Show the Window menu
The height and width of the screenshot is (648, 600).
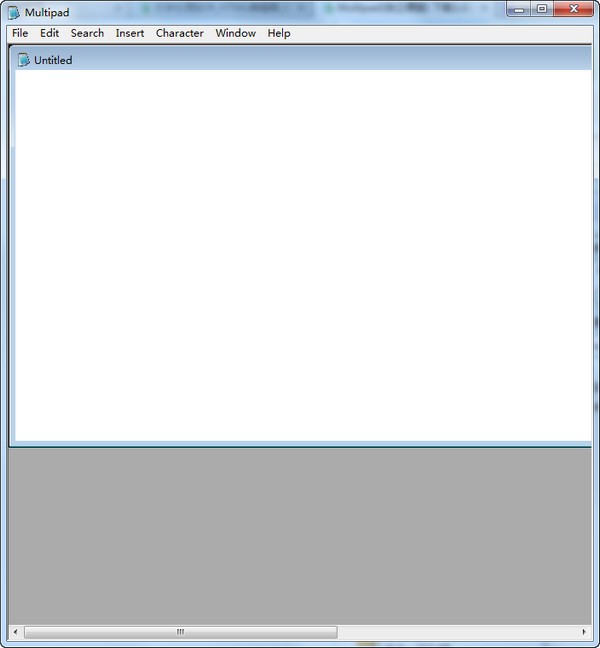(x=235, y=33)
